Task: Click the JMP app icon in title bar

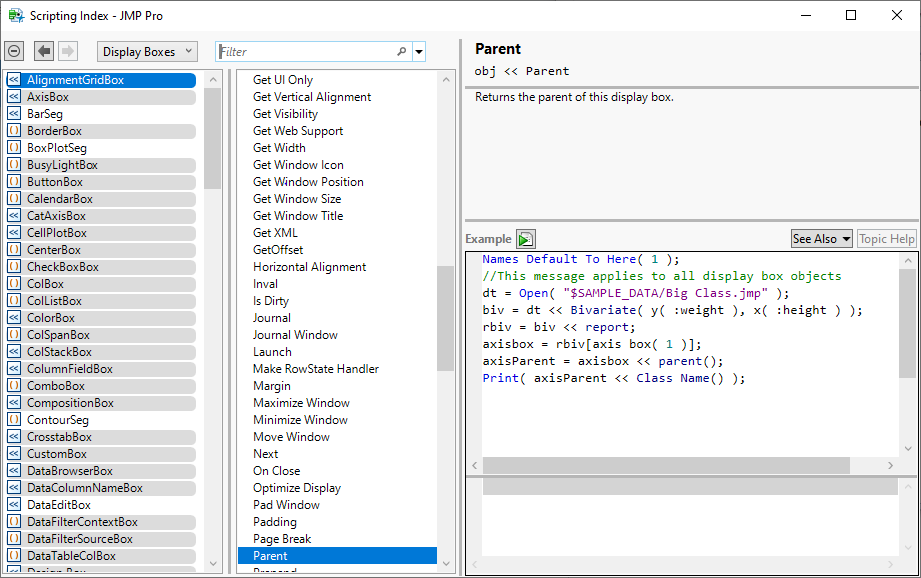Action: point(16,15)
